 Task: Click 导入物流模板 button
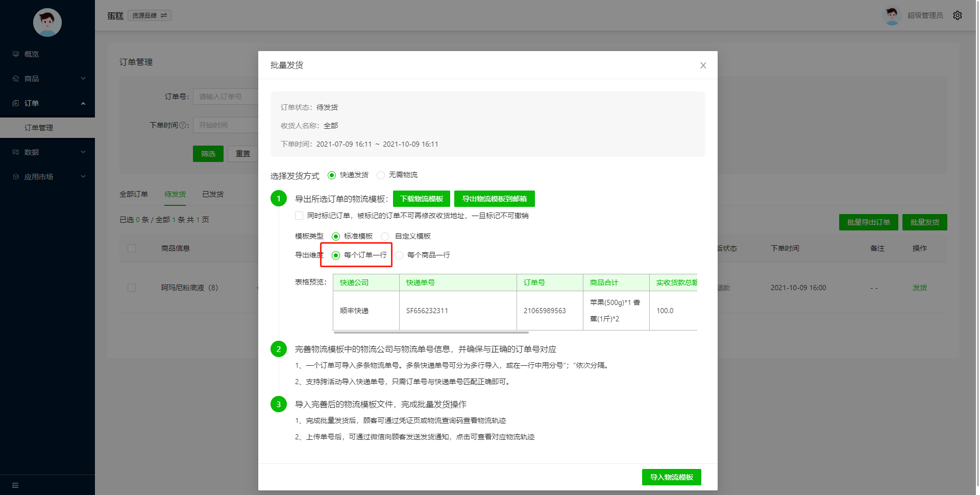point(672,477)
